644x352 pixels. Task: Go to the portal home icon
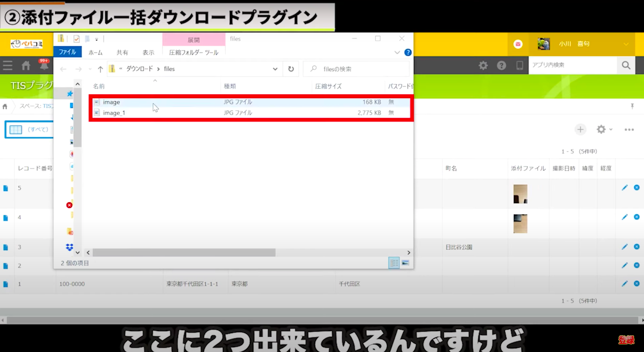26,66
